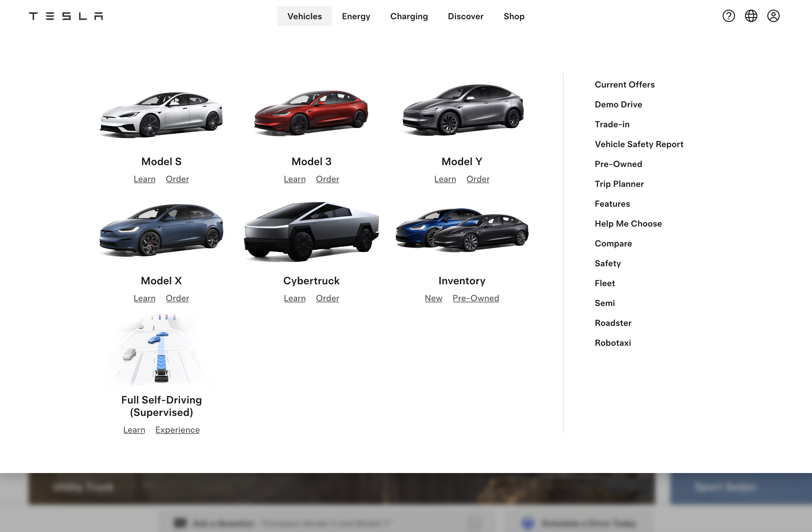Select Help Me Choose link
This screenshot has height=532, width=812.
(628, 223)
